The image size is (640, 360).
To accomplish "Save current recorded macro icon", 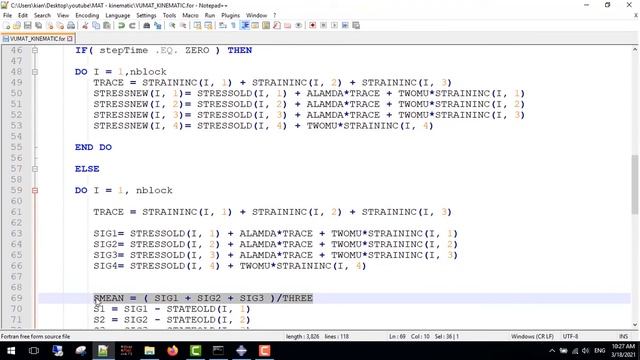I will 356,25.
